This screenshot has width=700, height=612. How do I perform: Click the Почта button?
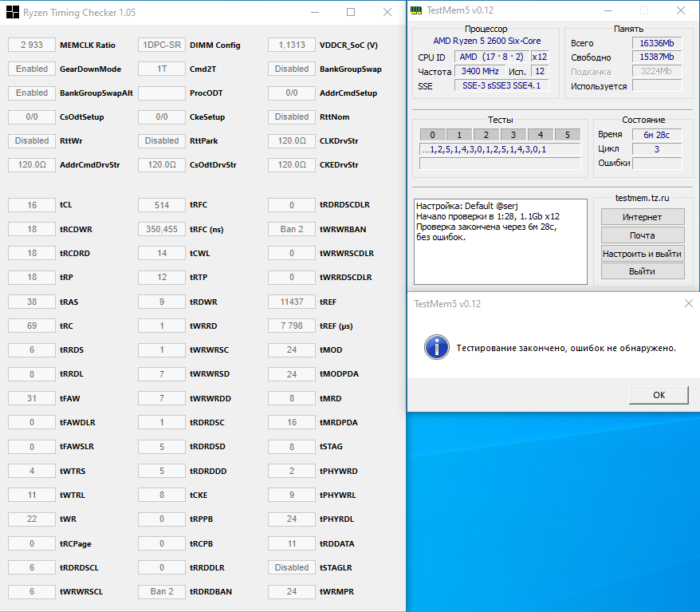643,235
